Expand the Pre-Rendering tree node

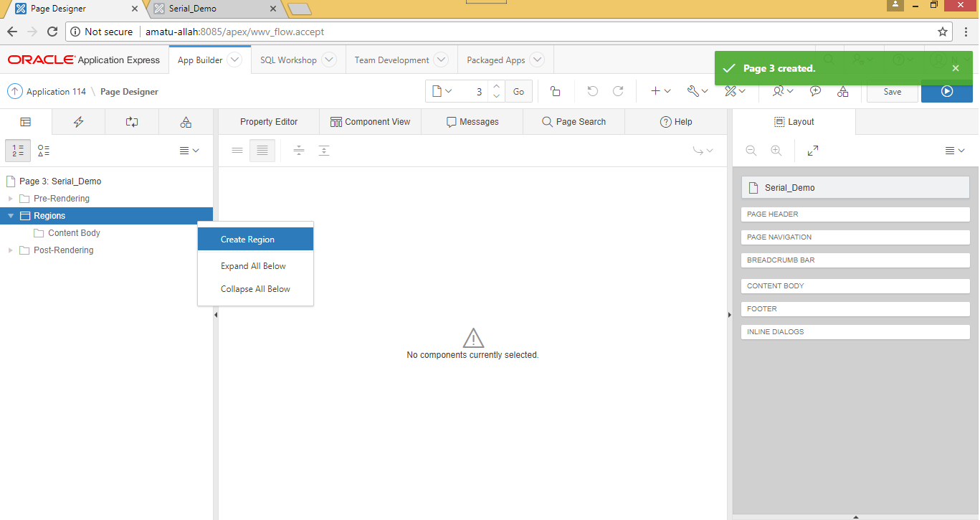tap(10, 198)
